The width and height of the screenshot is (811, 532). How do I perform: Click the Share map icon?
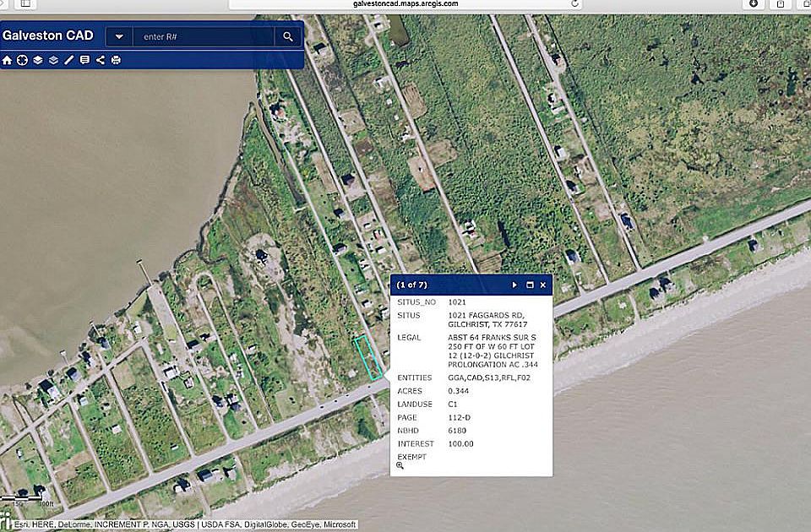(x=101, y=60)
